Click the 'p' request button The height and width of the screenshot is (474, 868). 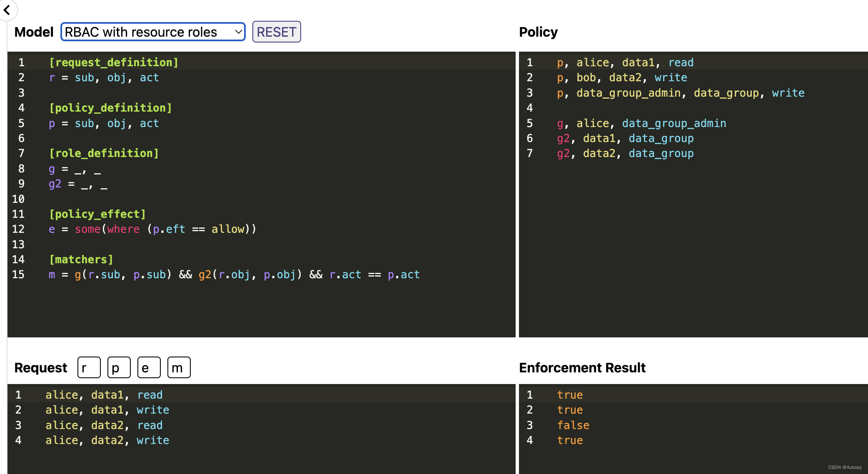[119, 367]
